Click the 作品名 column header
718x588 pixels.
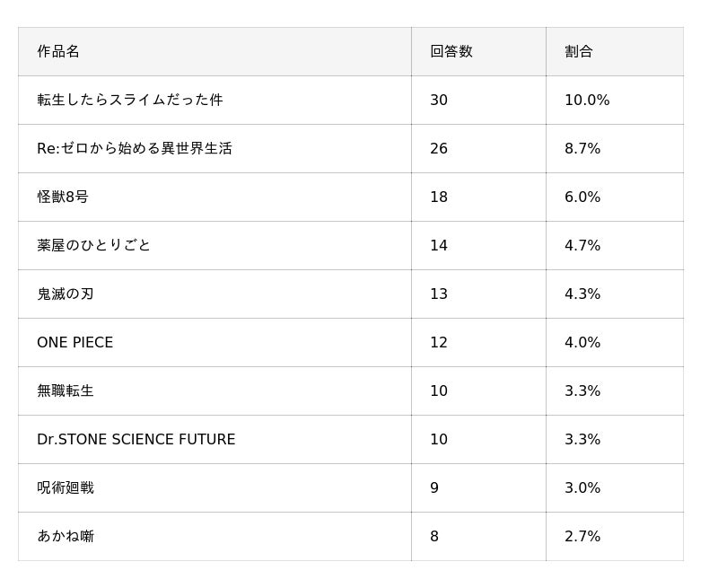click(58, 51)
